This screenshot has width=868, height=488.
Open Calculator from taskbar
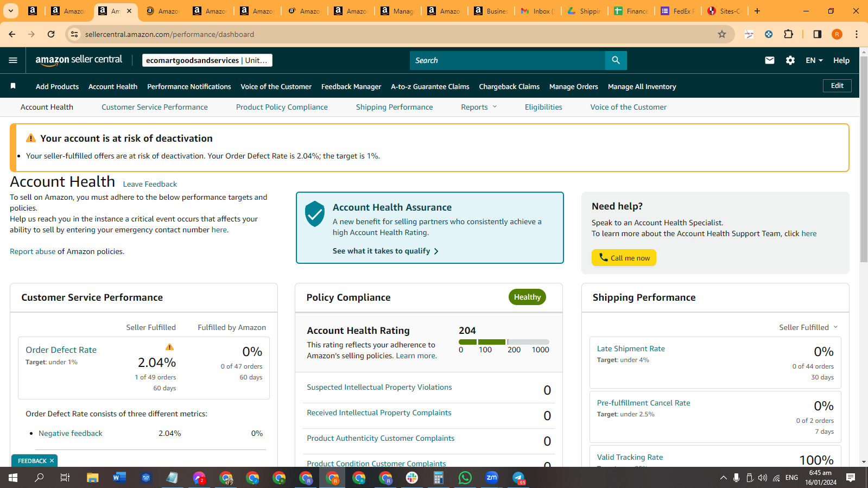pos(439,478)
